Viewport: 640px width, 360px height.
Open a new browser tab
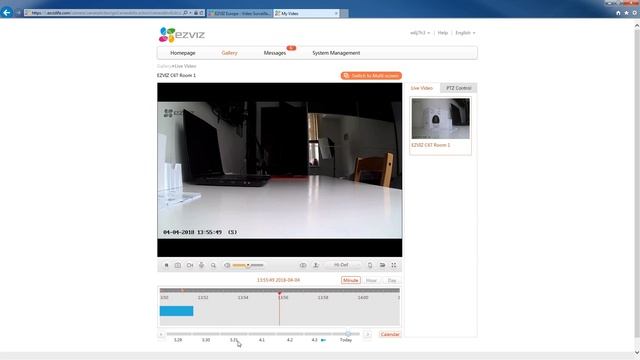tap(344, 13)
